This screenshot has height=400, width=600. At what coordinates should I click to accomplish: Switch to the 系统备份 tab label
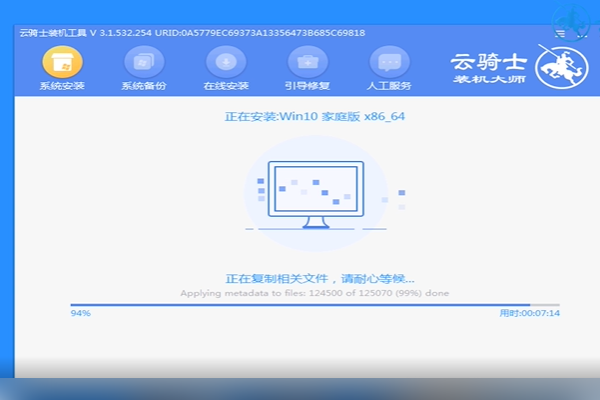144,86
